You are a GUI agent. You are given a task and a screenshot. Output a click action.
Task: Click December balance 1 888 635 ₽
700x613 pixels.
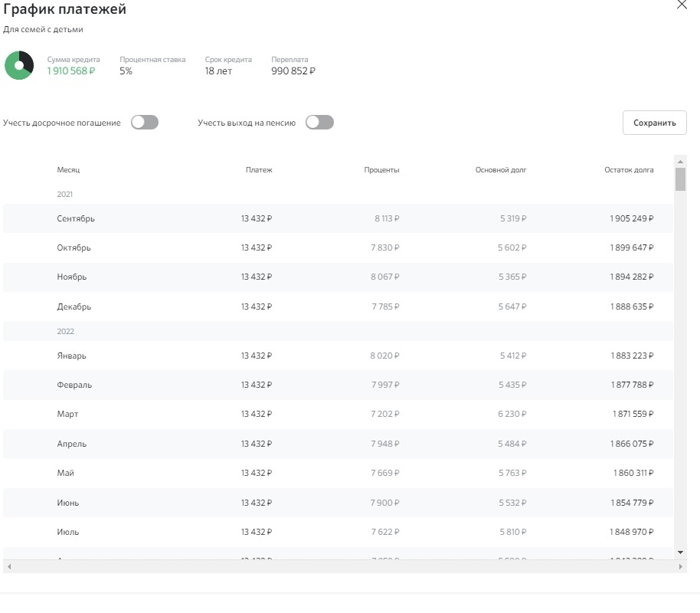click(x=632, y=306)
